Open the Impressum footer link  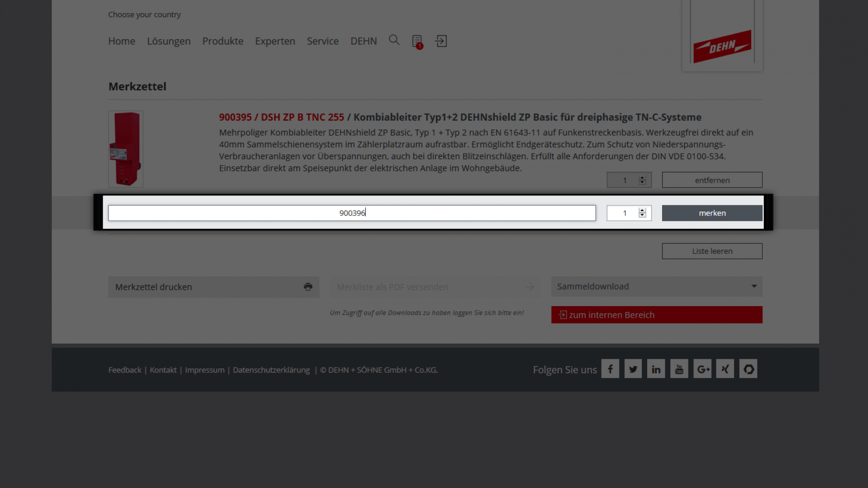pos(205,370)
